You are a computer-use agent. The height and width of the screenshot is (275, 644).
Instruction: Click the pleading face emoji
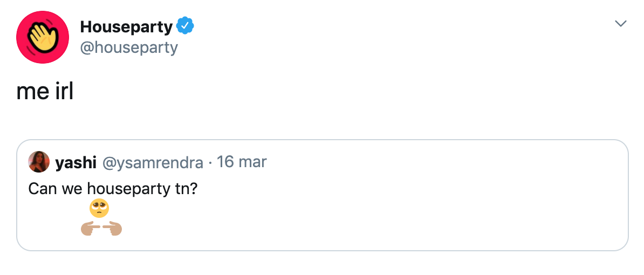(99, 208)
